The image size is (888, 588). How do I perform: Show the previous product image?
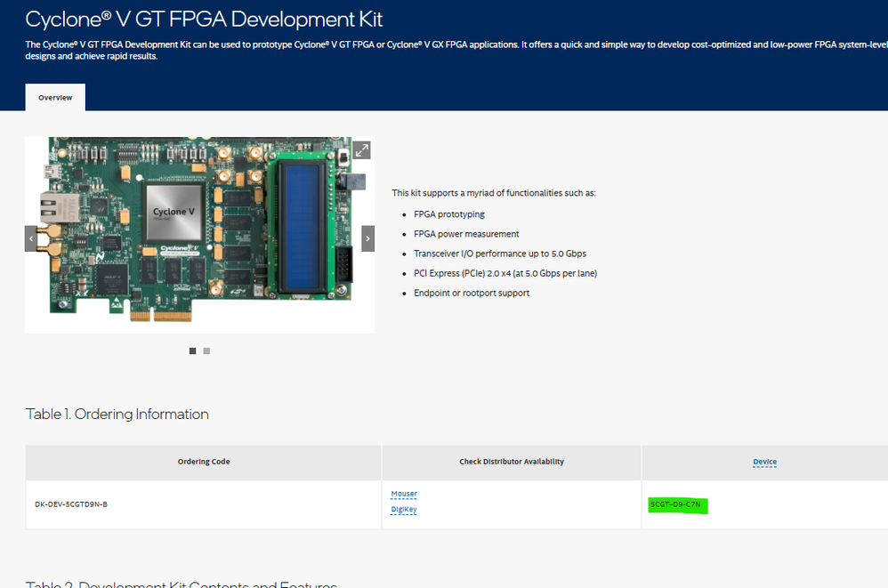(x=32, y=238)
